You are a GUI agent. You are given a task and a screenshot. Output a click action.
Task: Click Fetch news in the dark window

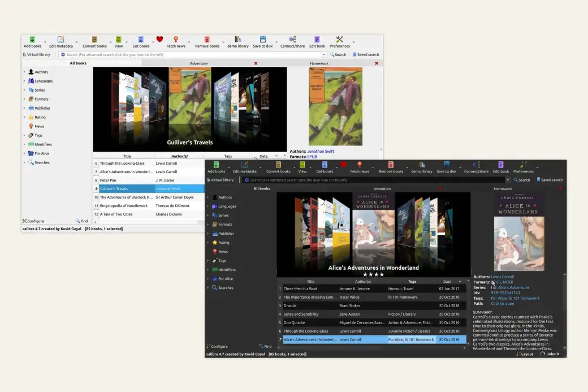pos(360,167)
